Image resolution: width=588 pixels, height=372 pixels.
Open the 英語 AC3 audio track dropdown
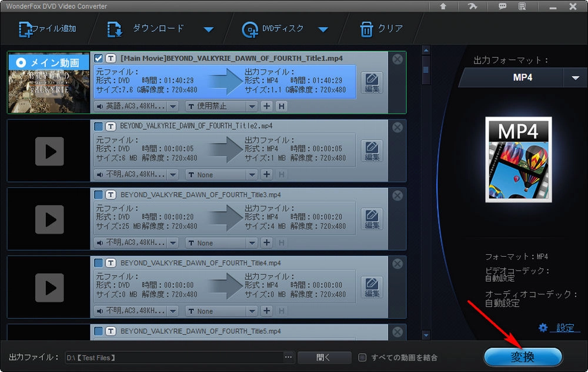[136, 107]
